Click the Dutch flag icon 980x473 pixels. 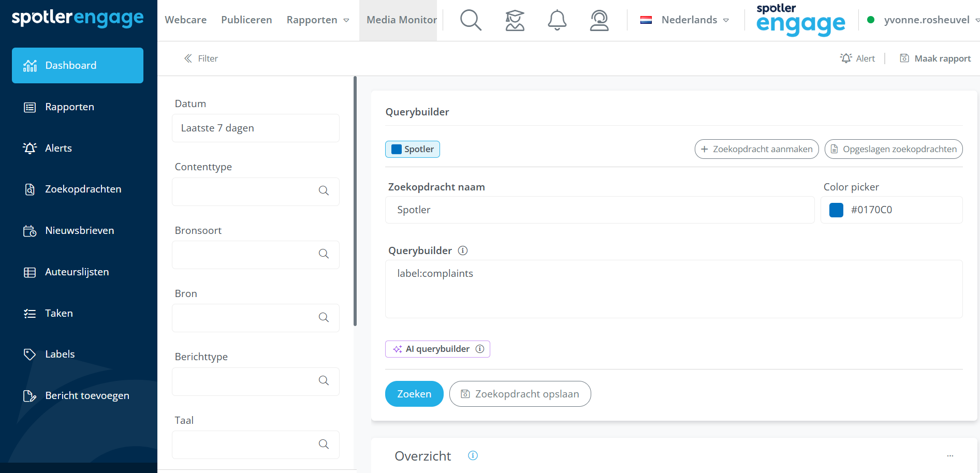click(x=646, y=20)
